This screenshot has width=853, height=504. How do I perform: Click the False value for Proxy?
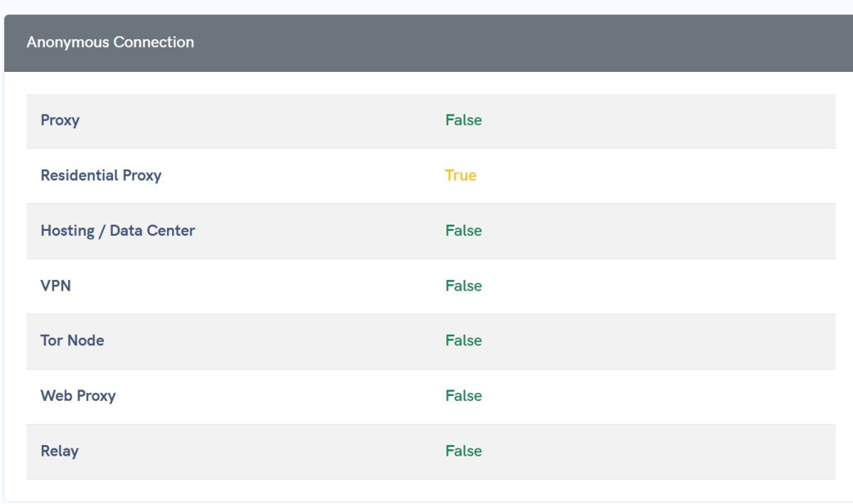463,120
